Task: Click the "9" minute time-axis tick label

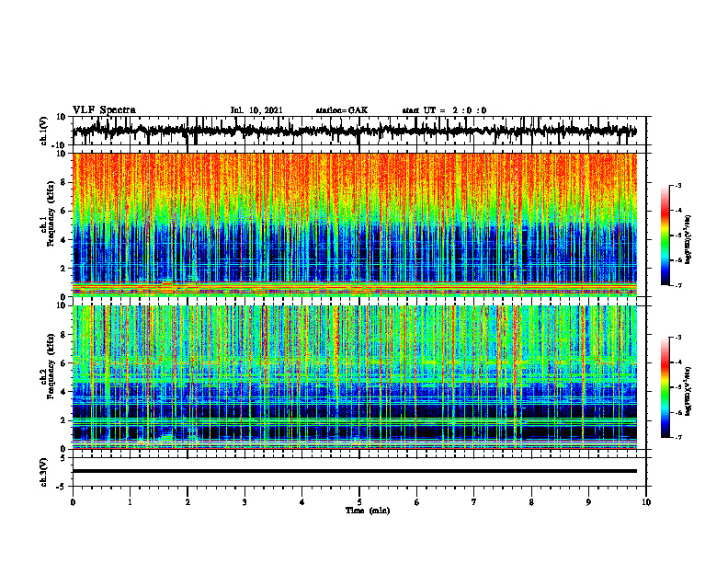Action: (589, 502)
